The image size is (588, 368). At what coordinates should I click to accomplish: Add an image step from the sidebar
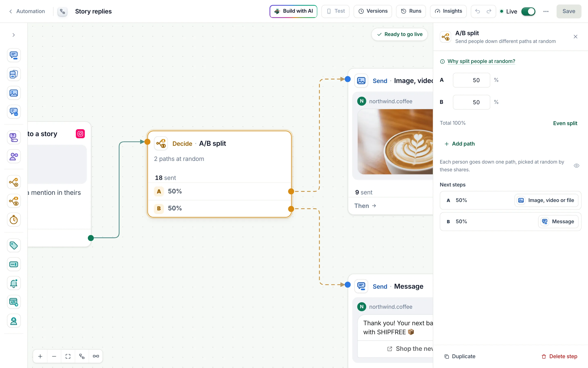tap(14, 93)
